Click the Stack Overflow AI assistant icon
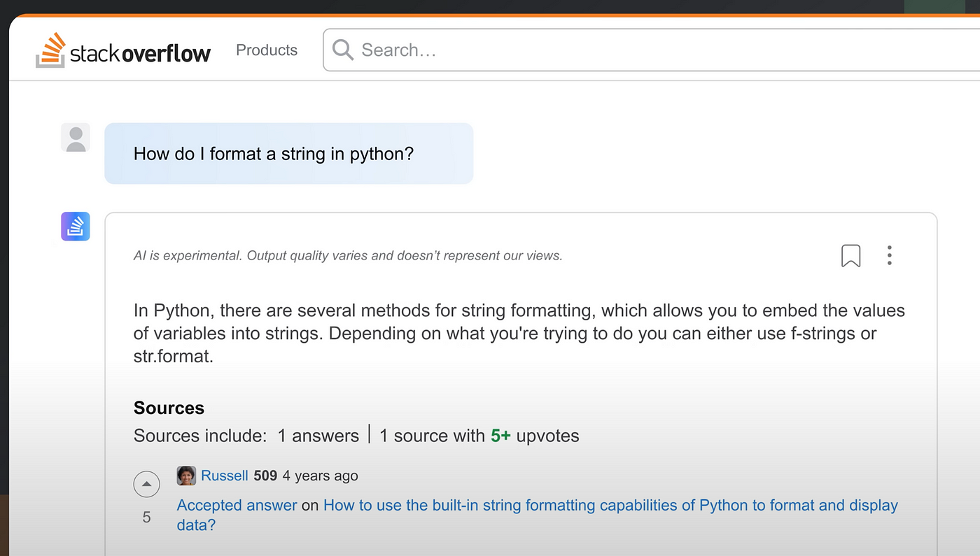 [76, 227]
